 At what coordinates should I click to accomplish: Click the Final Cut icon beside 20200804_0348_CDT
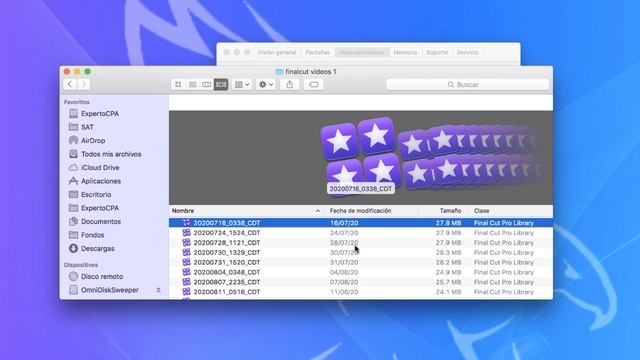click(x=187, y=271)
